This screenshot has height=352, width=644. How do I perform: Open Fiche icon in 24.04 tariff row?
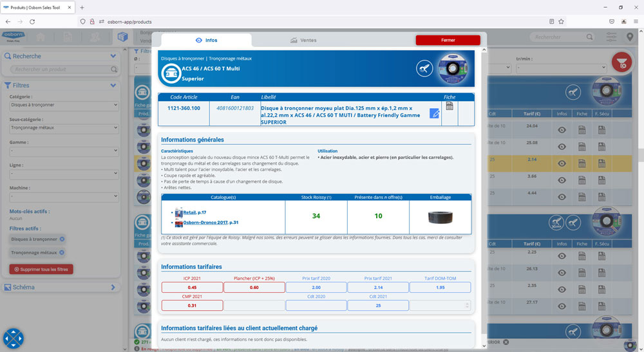pyautogui.click(x=582, y=130)
